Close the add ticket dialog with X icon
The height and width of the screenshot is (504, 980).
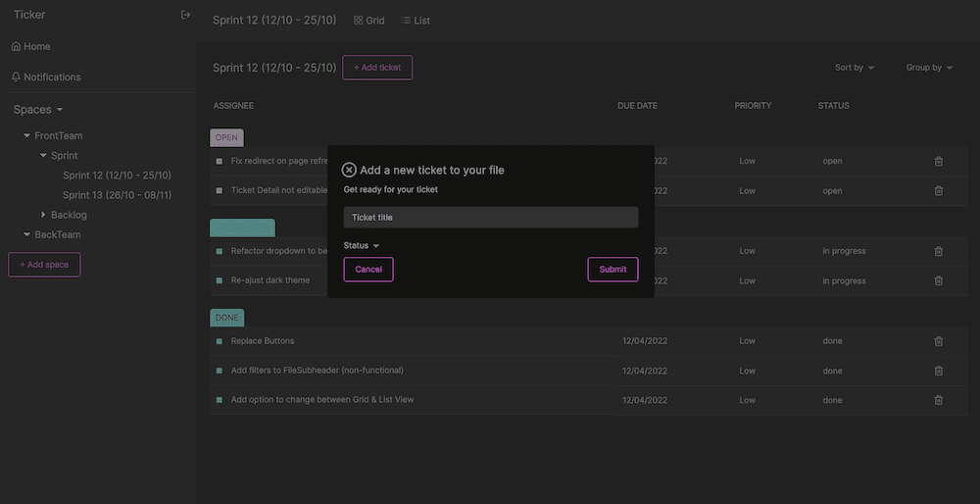(x=349, y=170)
